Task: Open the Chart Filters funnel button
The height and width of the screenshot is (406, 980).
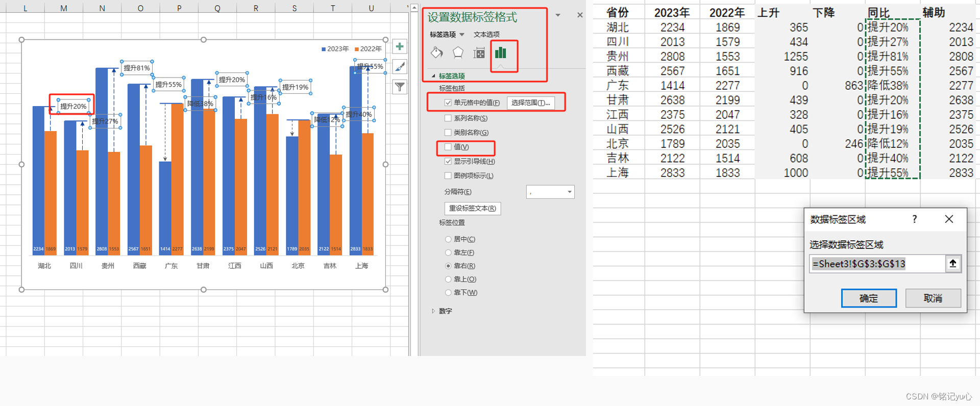Action: [400, 87]
